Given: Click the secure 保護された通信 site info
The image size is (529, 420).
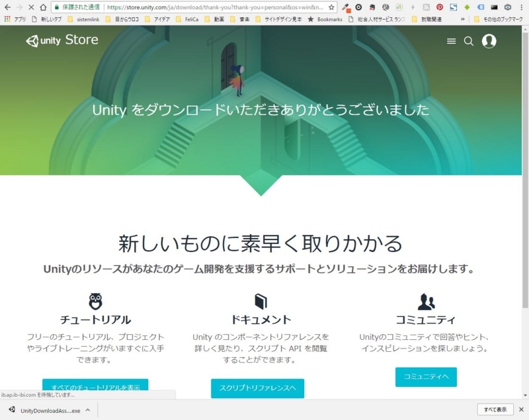Looking at the screenshot, I should pos(77,7).
